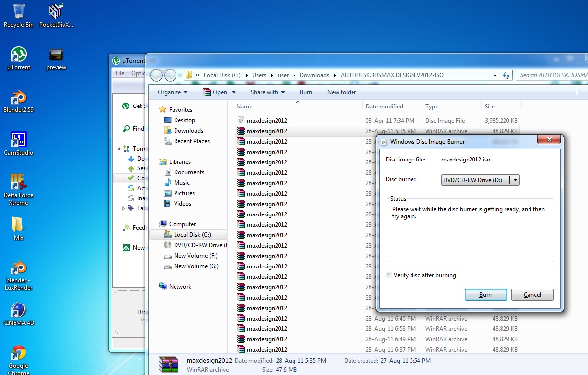The height and width of the screenshot is (375, 588).
Task: Click the Burn button in the dialog
Action: click(x=486, y=295)
